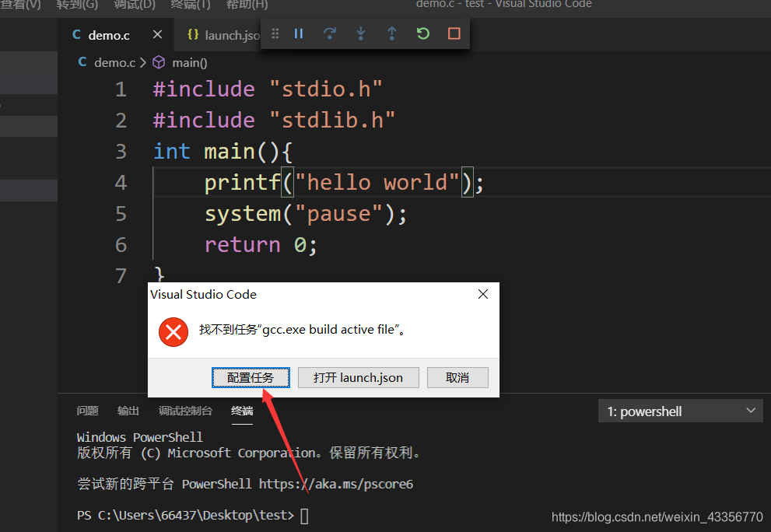This screenshot has height=532, width=771.
Task: Pause the debug session
Action: coord(299,33)
